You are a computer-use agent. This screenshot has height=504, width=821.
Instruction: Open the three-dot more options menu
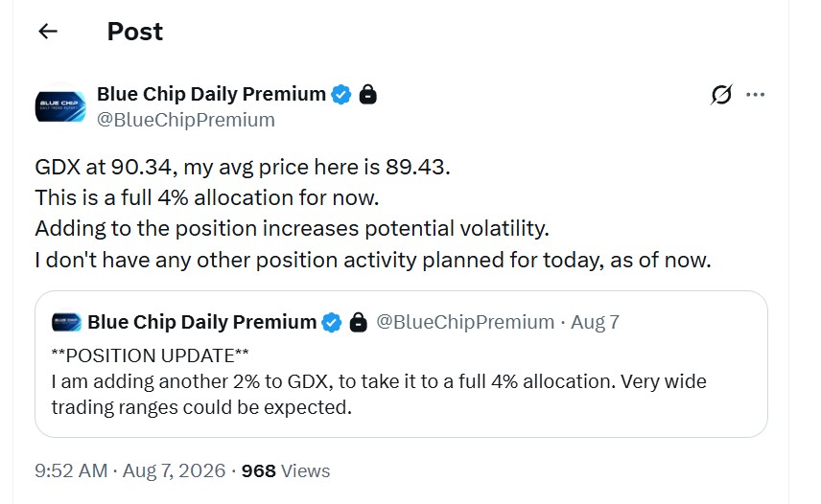pos(755,95)
